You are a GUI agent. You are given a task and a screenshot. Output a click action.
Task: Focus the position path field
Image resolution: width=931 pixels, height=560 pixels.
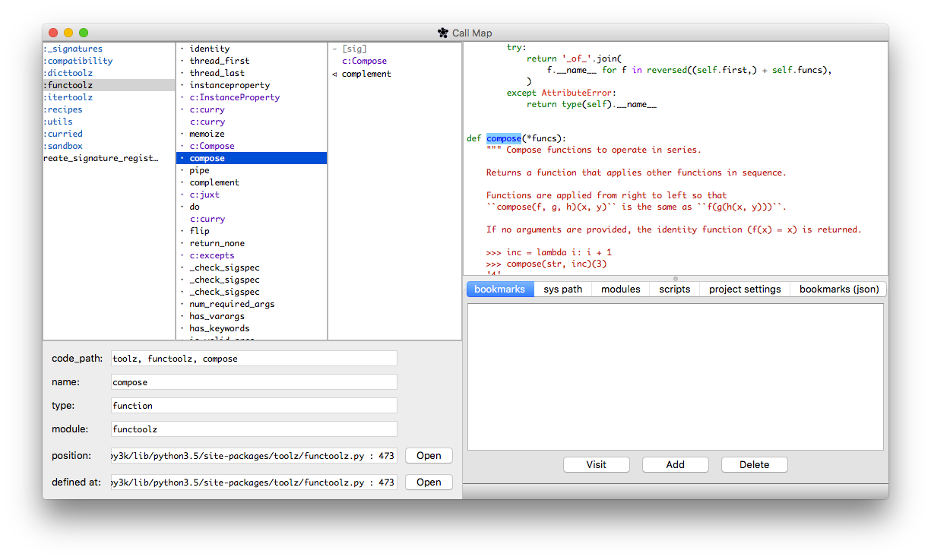(x=254, y=456)
